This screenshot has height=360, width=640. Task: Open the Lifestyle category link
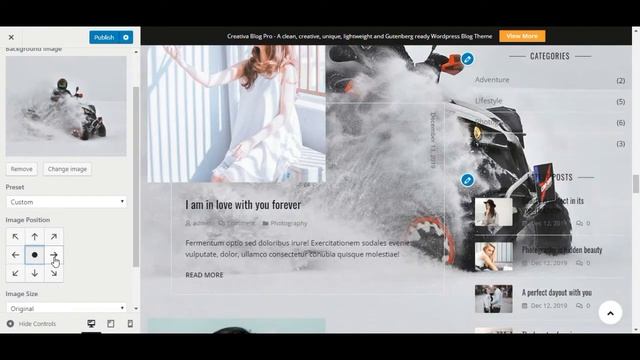489,101
